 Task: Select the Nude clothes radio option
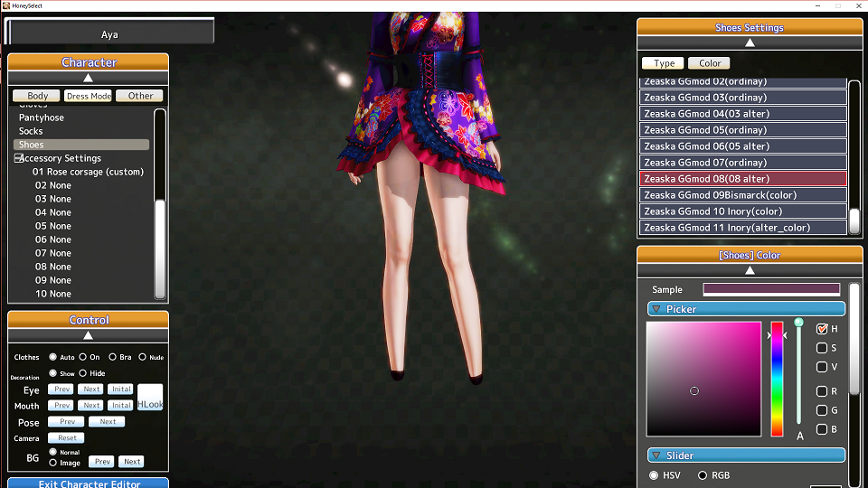coord(142,357)
